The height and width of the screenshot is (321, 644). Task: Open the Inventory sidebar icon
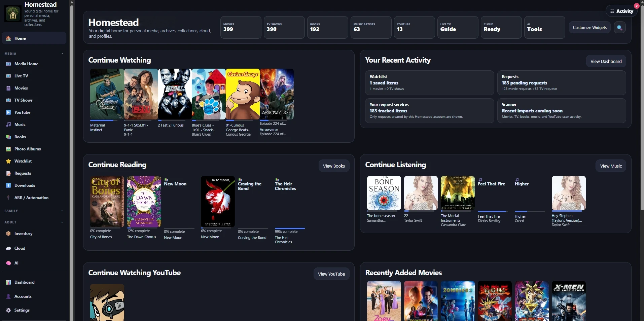(x=8, y=234)
